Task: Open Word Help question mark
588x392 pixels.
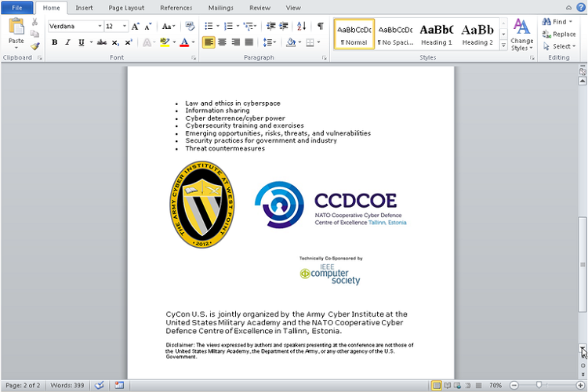Action: (581, 7)
